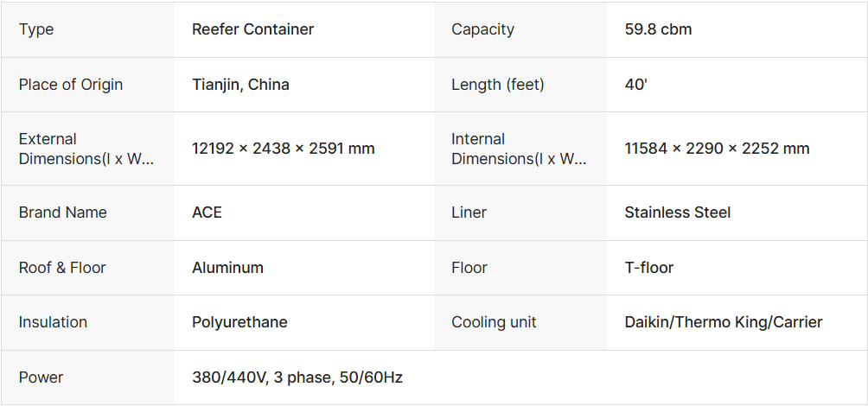Select the 'Daikin/Thermo King/Carrier' cooling unit value

[723, 322]
